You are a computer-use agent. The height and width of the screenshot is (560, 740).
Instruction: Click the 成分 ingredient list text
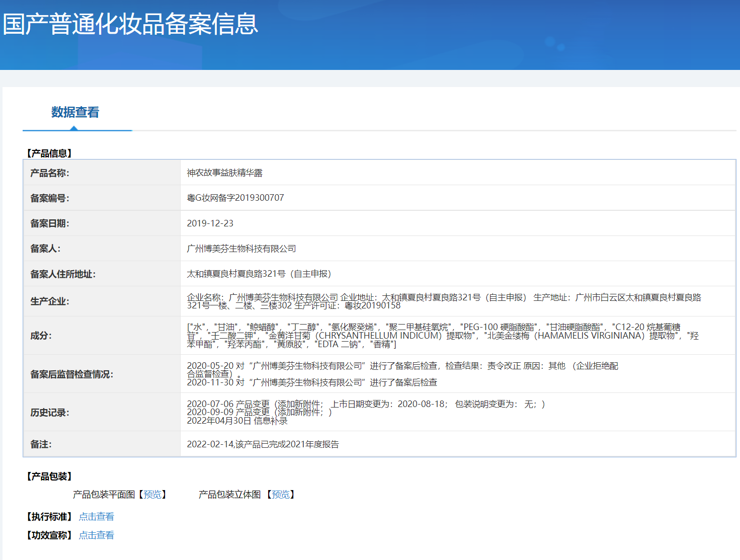pyautogui.click(x=443, y=336)
